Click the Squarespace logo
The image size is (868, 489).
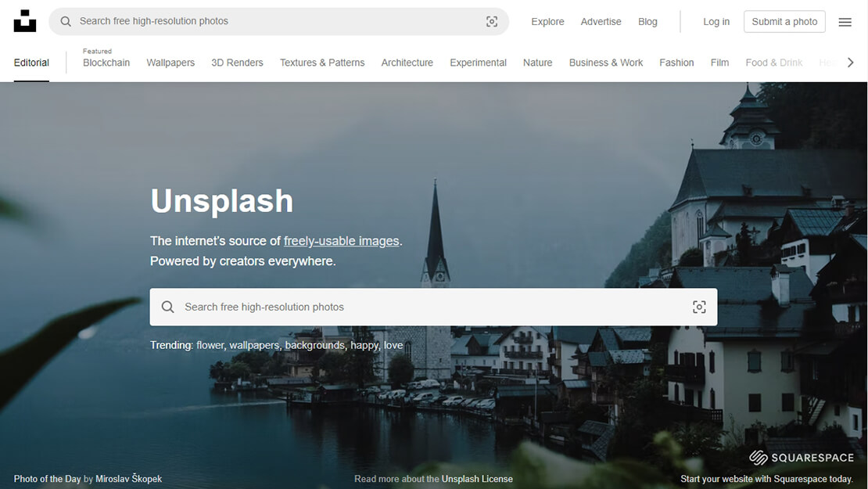tap(801, 458)
